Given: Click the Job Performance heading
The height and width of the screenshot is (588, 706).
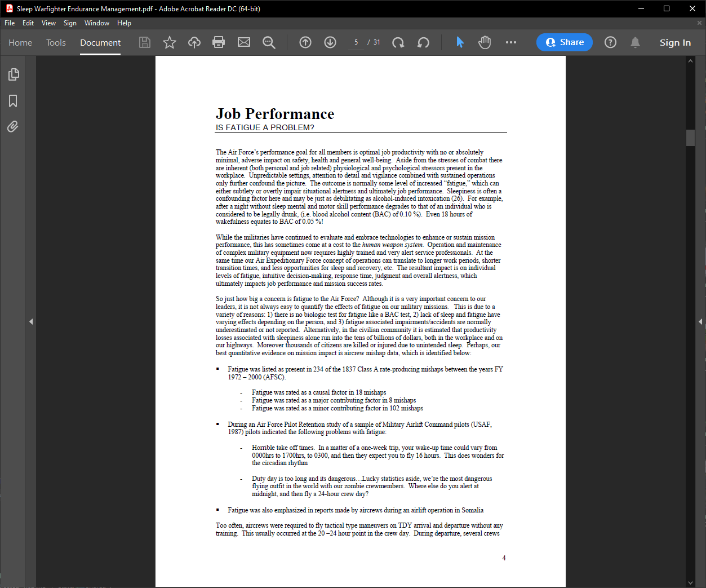Looking at the screenshot, I should point(275,114).
